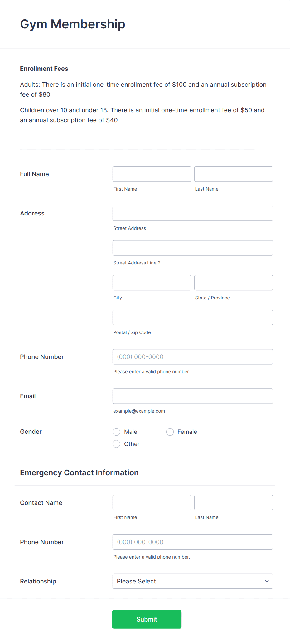Click the State / Province field

[233, 283]
